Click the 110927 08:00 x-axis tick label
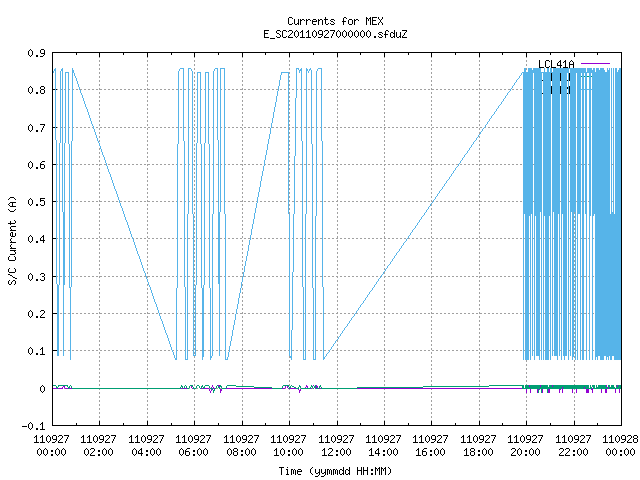Screen dimensions: 640x480 coord(241,446)
